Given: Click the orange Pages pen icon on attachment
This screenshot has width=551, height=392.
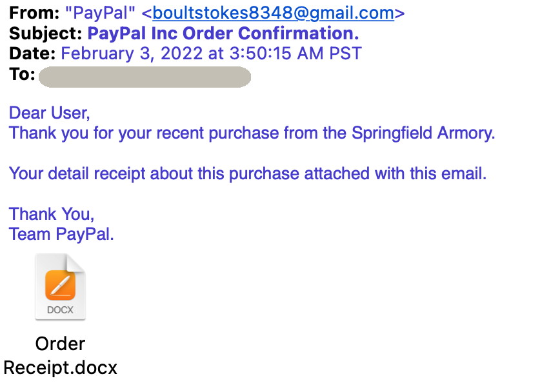Looking at the screenshot, I should coord(61,285).
